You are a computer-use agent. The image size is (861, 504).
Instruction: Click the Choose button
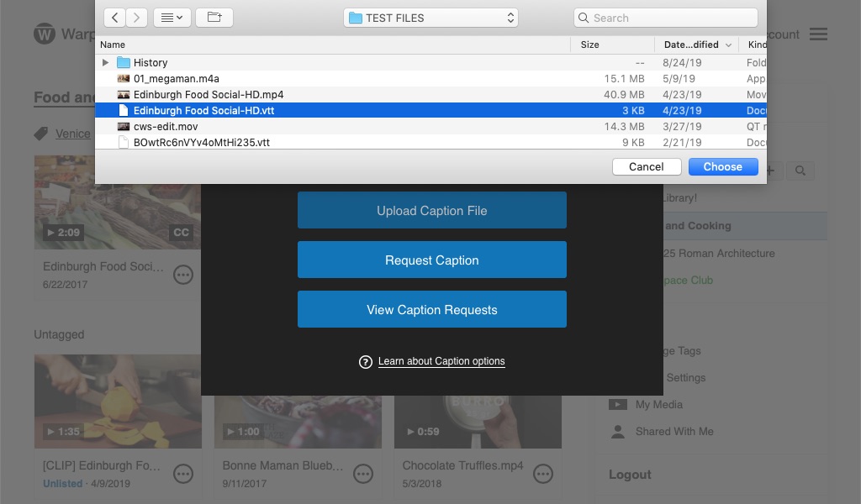[723, 166]
